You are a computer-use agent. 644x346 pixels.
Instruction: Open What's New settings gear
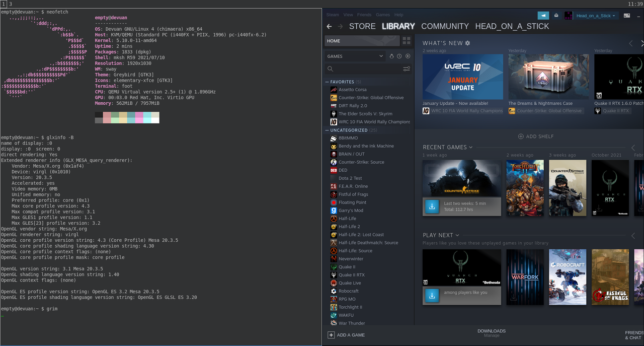467,43
